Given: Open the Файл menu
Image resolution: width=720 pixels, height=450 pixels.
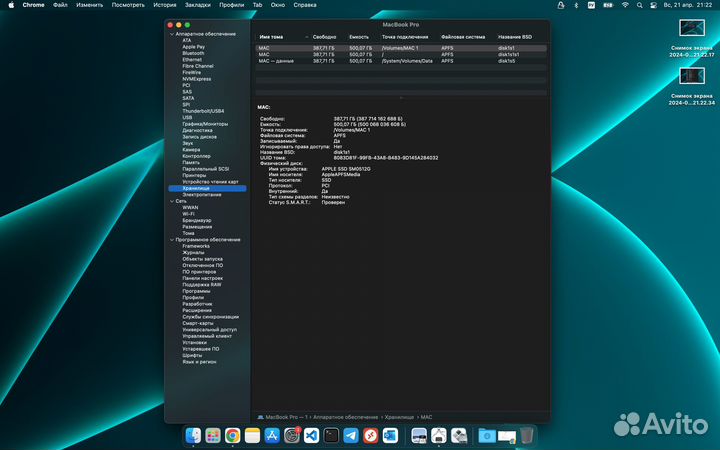Looking at the screenshot, I should coord(60,5).
